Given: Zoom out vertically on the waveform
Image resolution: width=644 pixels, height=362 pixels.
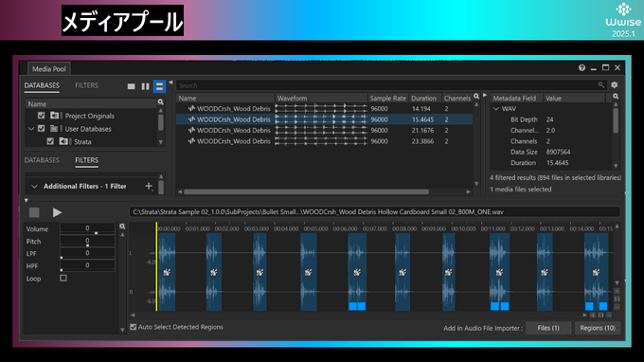Looking at the screenshot, I should tap(617, 307).
